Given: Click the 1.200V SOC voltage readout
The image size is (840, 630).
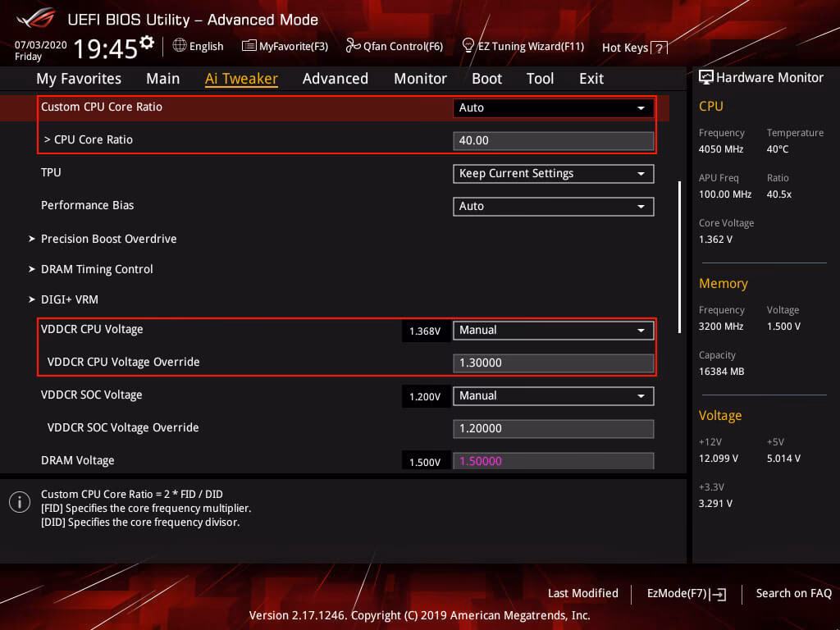Looking at the screenshot, I should pyautogui.click(x=425, y=397).
